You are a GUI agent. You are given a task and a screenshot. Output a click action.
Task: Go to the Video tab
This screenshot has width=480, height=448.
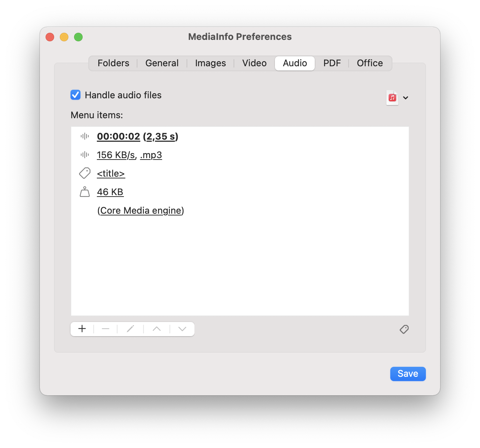pyautogui.click(x=254, y=63)
